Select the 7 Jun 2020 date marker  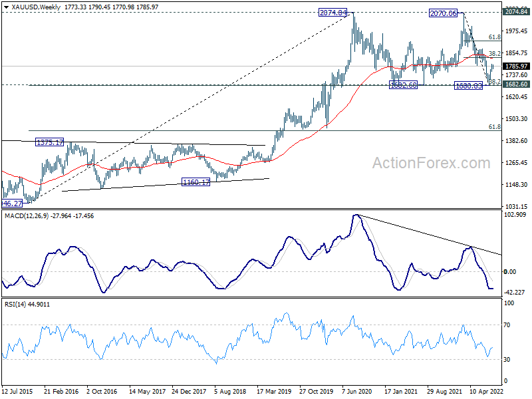click(357, 391)
